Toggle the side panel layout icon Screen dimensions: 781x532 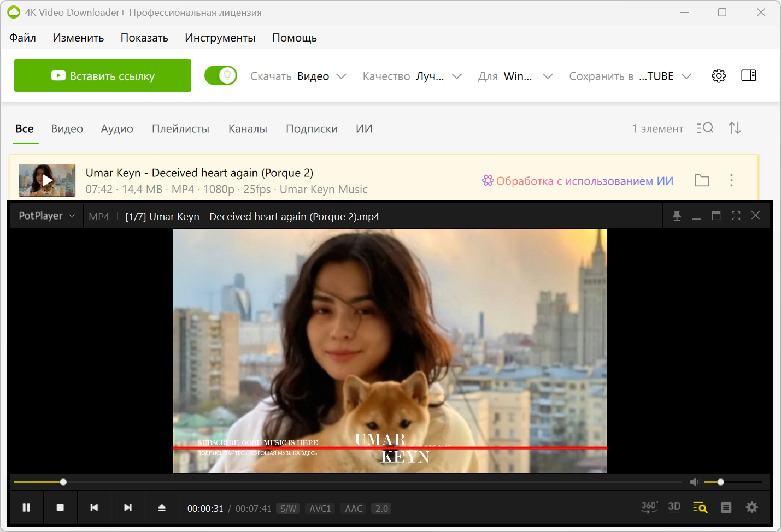coord(749,75)
